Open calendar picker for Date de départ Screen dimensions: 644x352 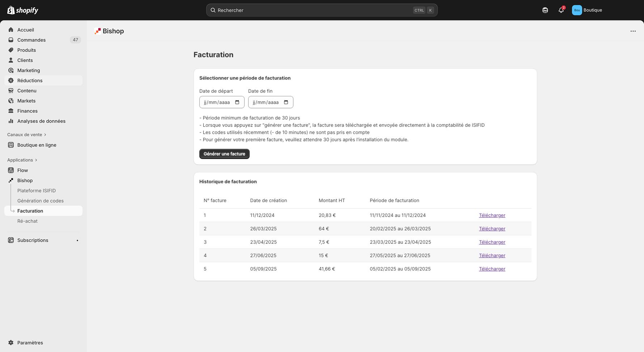[237, 102]
